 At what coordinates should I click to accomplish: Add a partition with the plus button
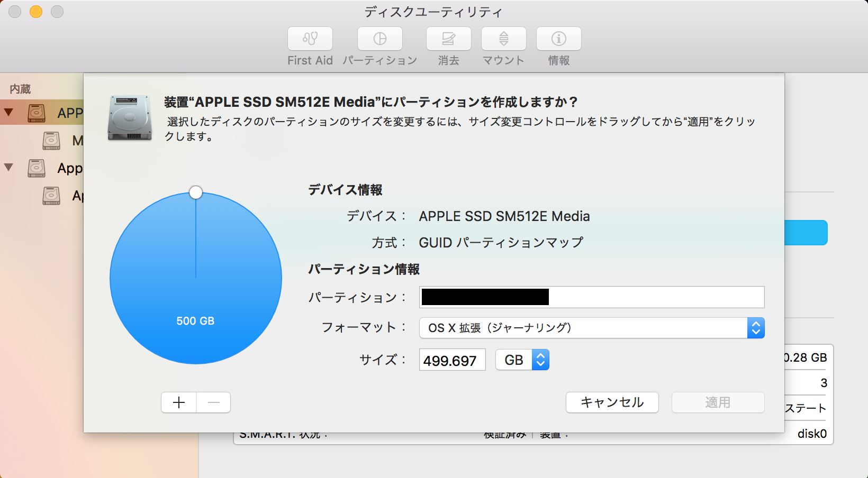tap(179, 402)
